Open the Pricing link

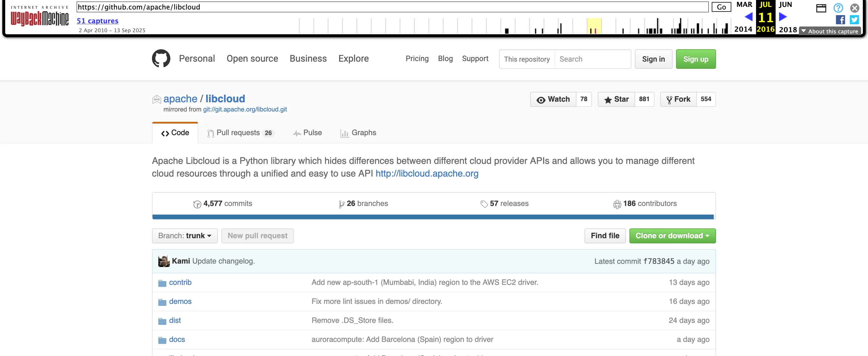pos(417,59)
